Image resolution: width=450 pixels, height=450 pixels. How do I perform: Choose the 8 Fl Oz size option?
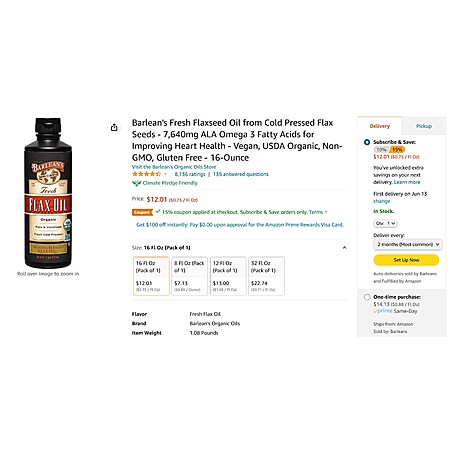pos(189,276)
